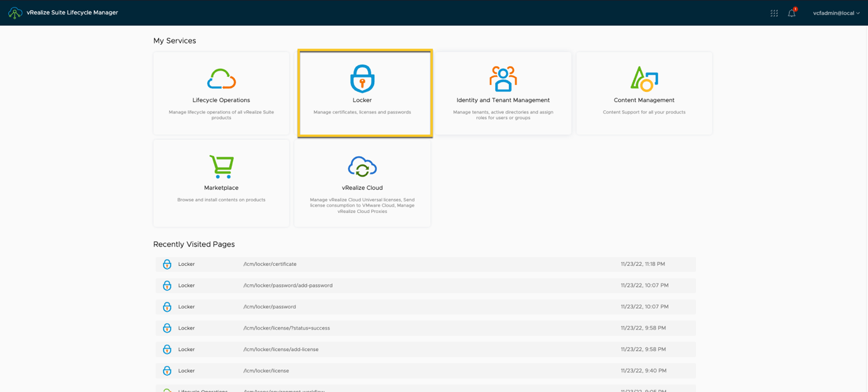Click the Lifecycle Operations cloud icon
This screenshot has height=392, width=868.
pyautogui.click(x=221, y=79)
